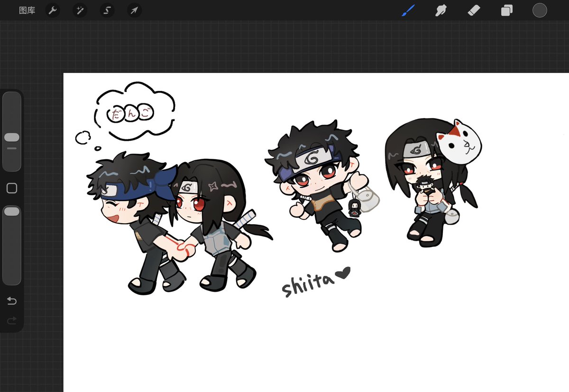The image size is (569, 392).
Task: Tap the square modify button in sidebar
Action: coord(12,188)
